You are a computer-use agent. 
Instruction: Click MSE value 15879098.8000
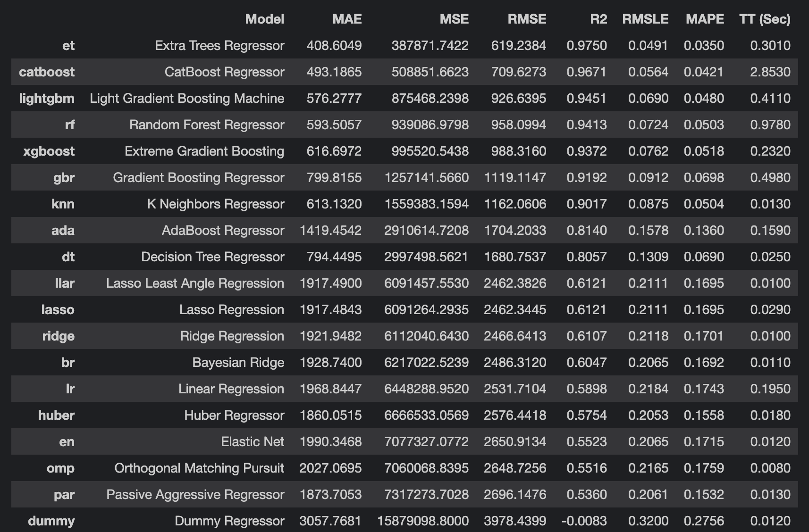(423, 521)
